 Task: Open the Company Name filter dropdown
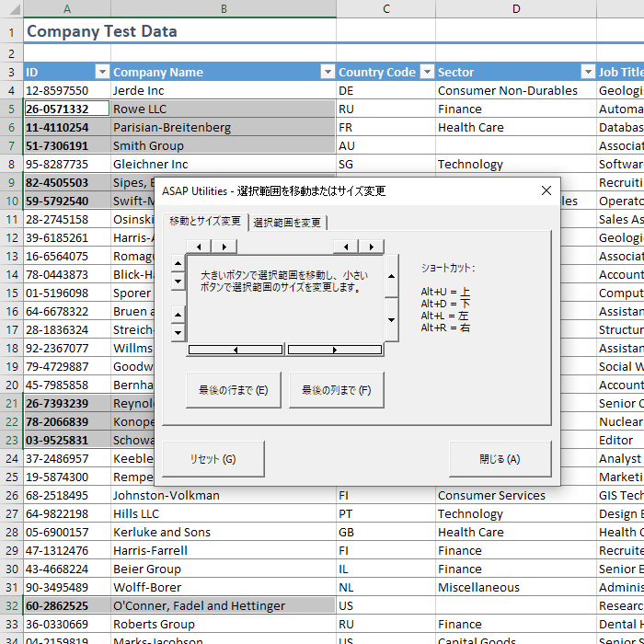pos(328,72)
